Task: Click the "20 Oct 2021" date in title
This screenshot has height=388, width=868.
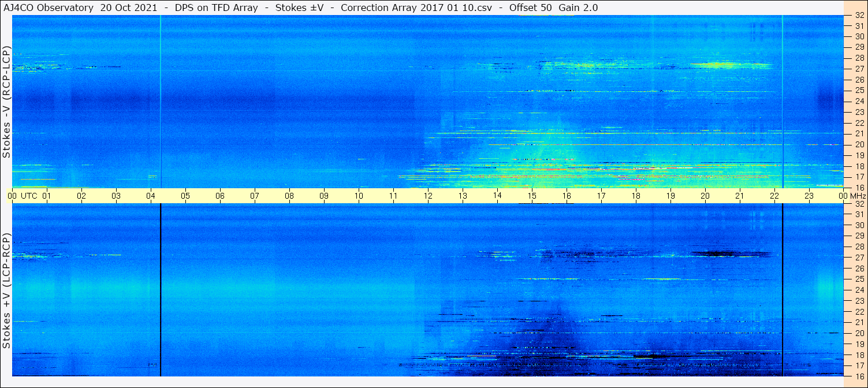Action: pos(129,8)
